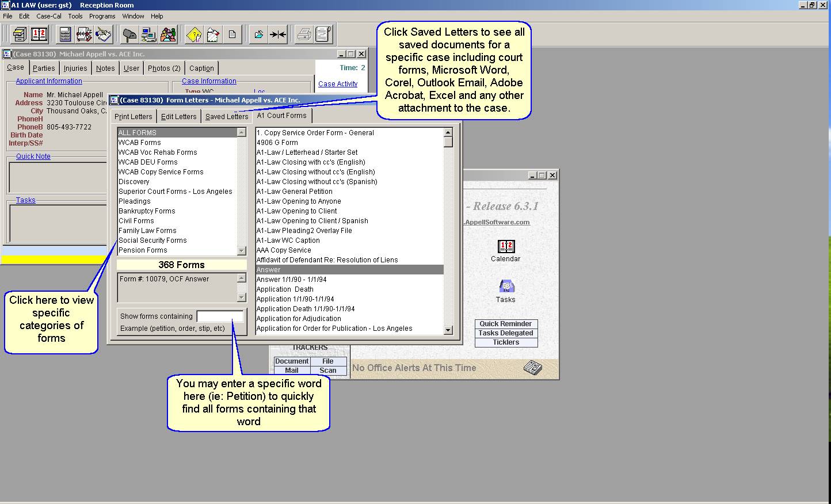Click the Scan tracker button

(328, 371)
